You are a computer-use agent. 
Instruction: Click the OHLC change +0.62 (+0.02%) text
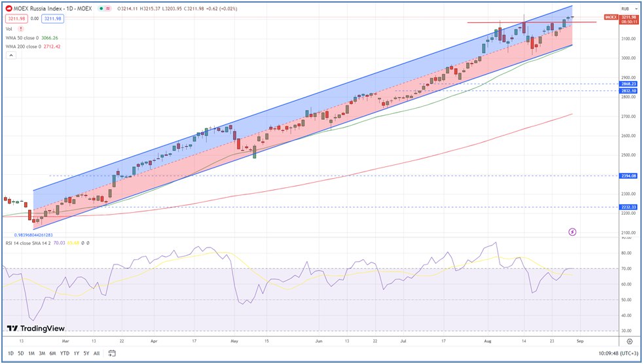(x=221, y=9)
